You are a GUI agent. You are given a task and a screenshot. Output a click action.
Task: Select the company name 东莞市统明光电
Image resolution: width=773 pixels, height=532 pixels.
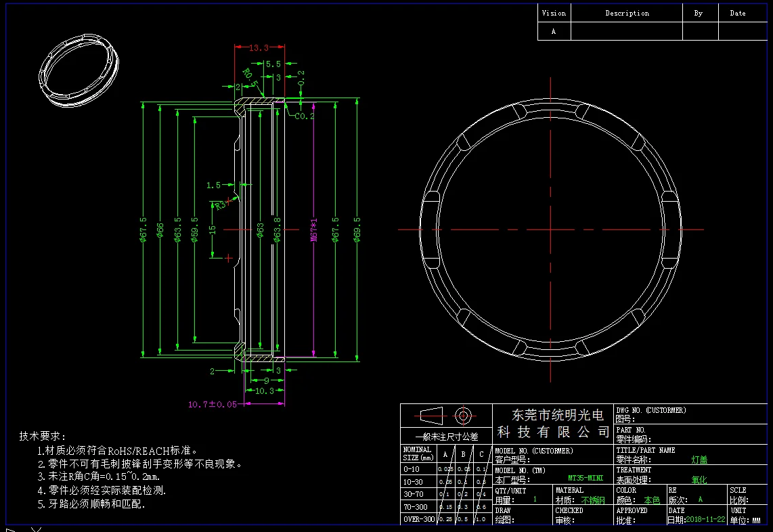pos(558,415)
